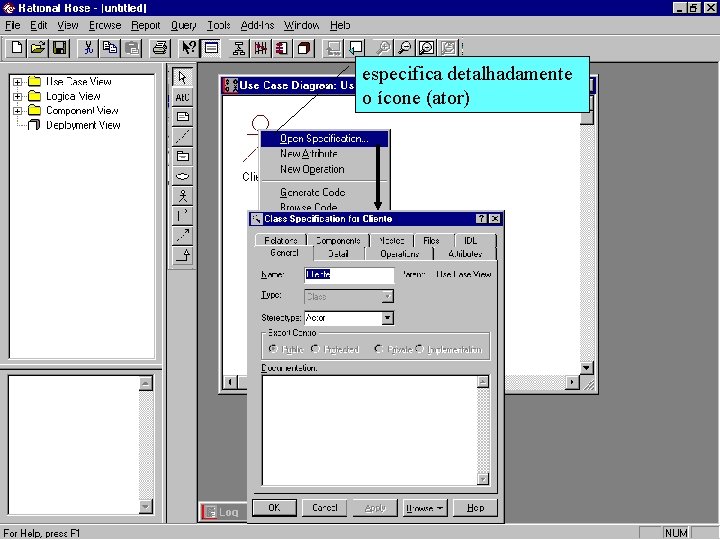The image size is (720, 540).
Task: Select the Protected export control radio
Action: [315, 349]
